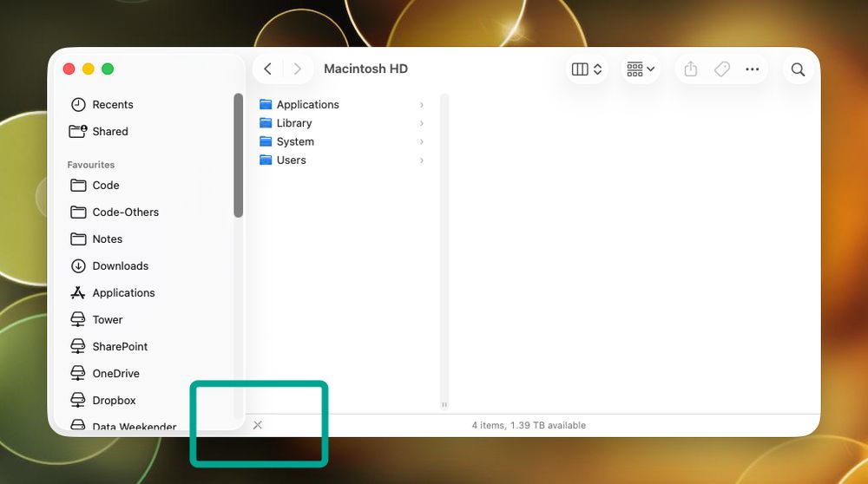Click the small X in the status bar
The image size is (868, 484).
click(x=258, y=425)
